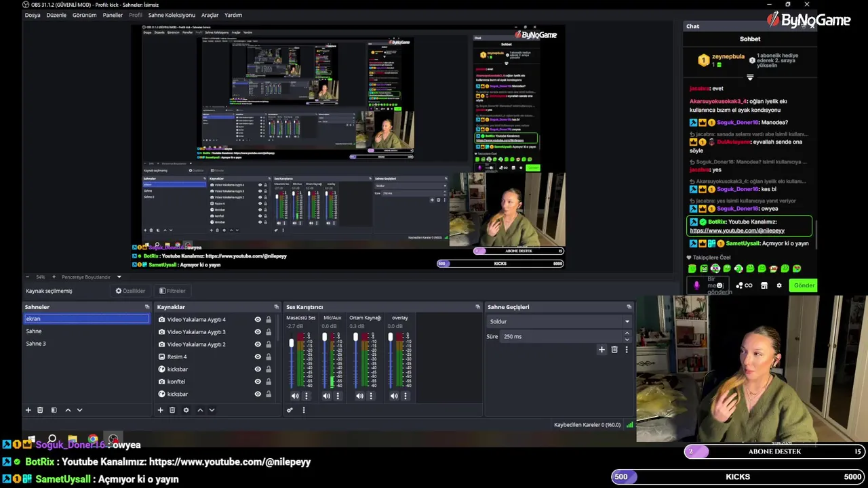Zoom out the preview with minus icon
The height and width of the screenshot is (488, 868).
coord(28,277)
